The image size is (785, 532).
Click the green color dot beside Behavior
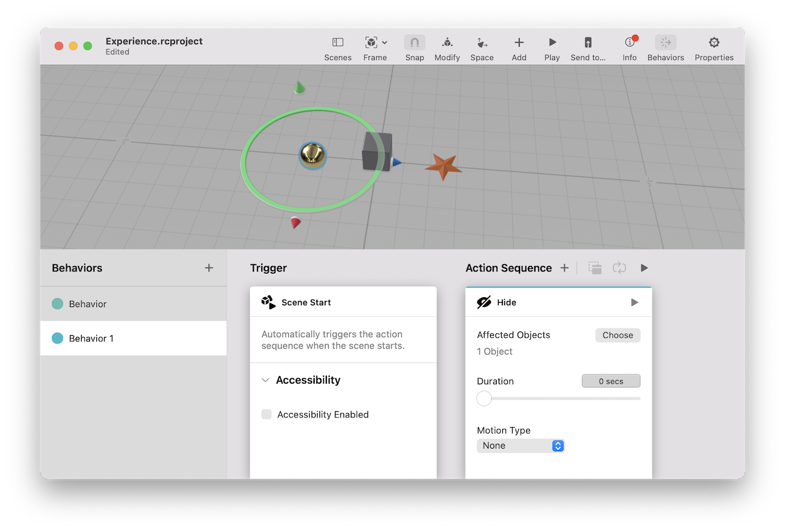[x=58, y=304]
